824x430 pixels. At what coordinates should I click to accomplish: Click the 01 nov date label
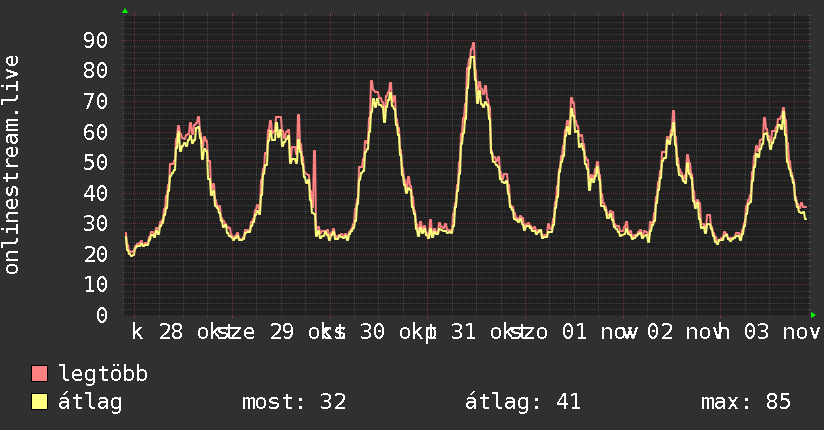(x=598, y=332)
